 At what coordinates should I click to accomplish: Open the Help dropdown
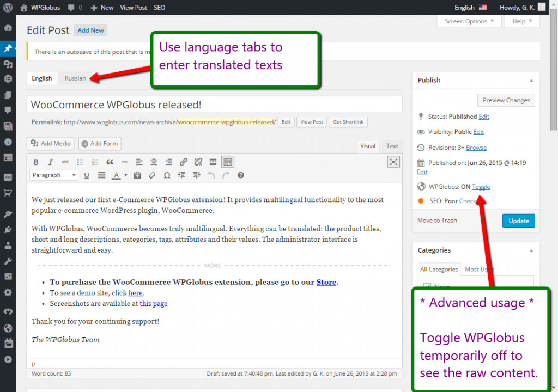tap(521, 21)
